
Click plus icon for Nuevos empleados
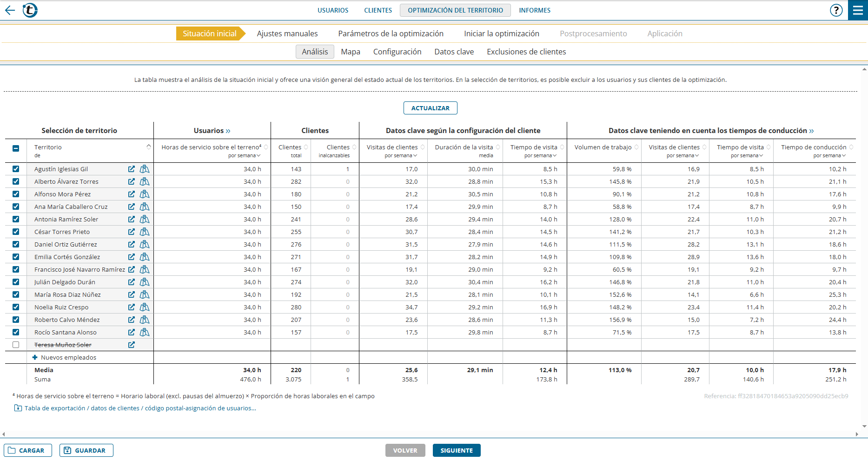point(35,358)
